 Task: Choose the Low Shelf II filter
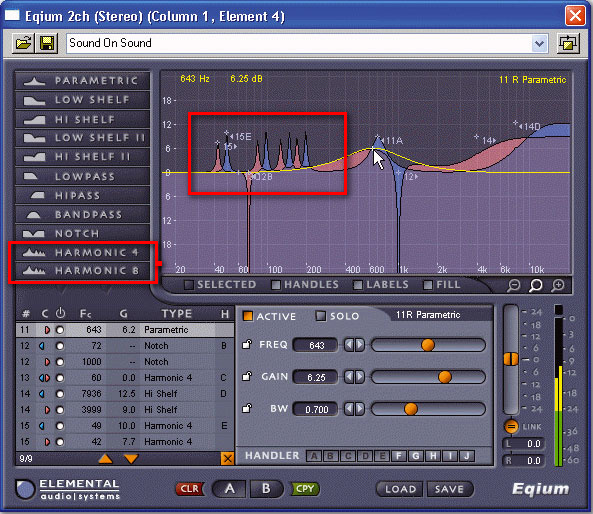pyautogui.click(x=82, y=138)
